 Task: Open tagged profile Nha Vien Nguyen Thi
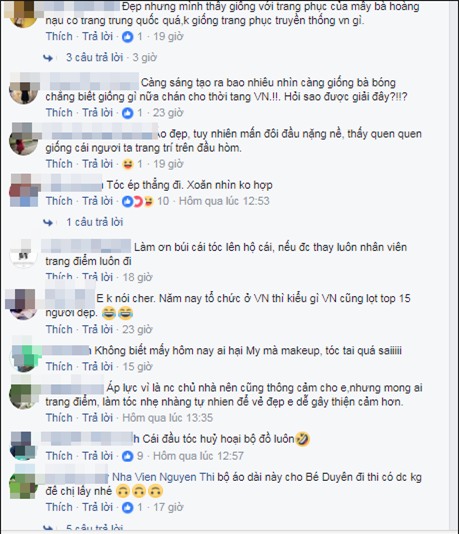click(163, 477)
